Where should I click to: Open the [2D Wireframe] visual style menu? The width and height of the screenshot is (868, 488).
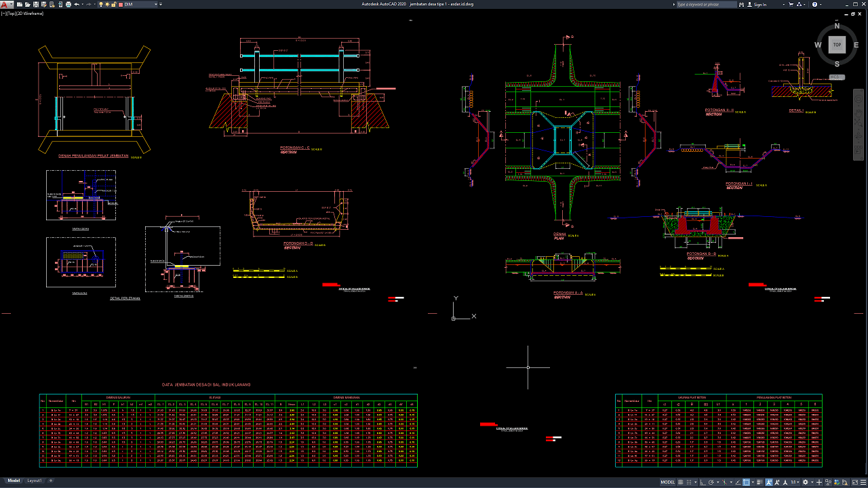click(31, 14)
